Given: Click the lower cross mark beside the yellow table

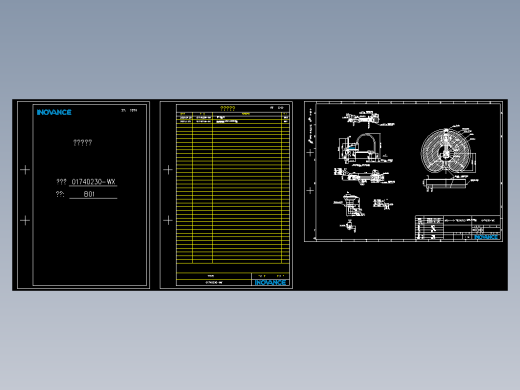Looking at the screenshot, I should click(x=168, y=220).
